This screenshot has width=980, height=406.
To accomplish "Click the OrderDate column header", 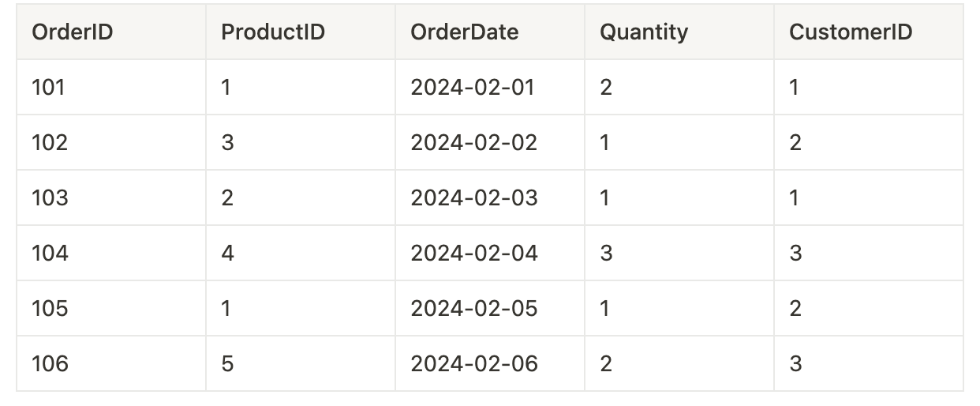I will 490,32.
